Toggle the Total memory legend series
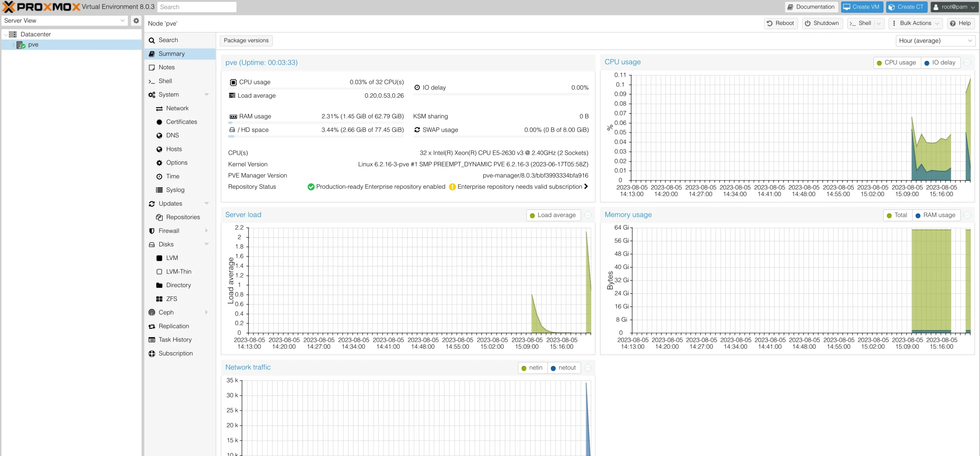Screen dimensions: 980x456 (897, 215)
